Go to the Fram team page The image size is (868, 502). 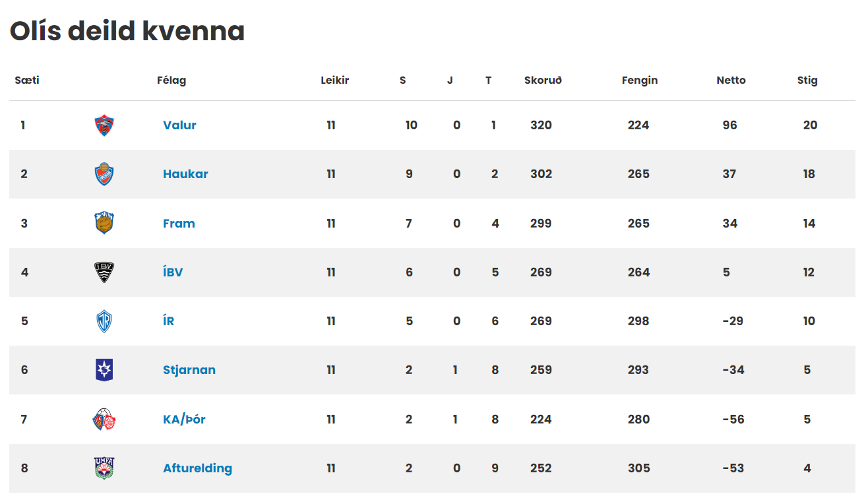click(179, 223)
